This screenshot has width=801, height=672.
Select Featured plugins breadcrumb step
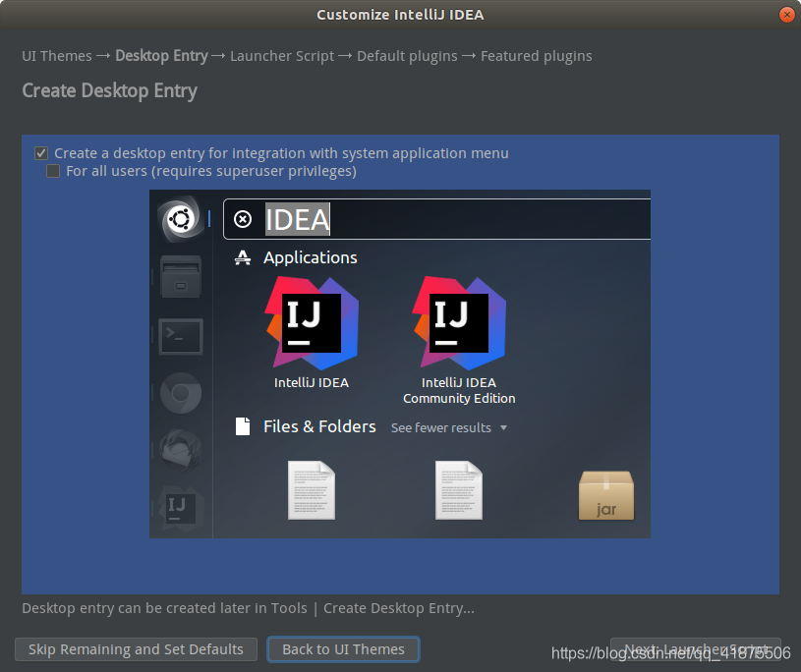click(537, 56)
